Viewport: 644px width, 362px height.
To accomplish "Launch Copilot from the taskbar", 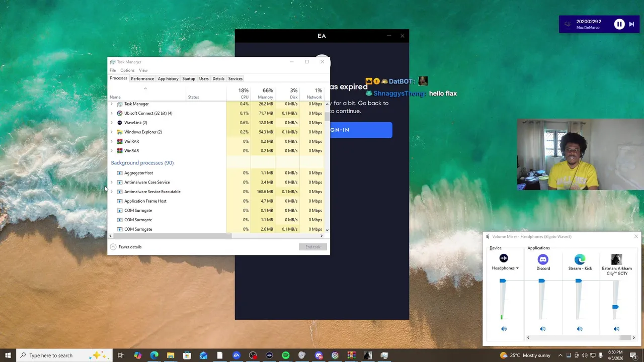I will pyautogui.click(x=137, y=355).
